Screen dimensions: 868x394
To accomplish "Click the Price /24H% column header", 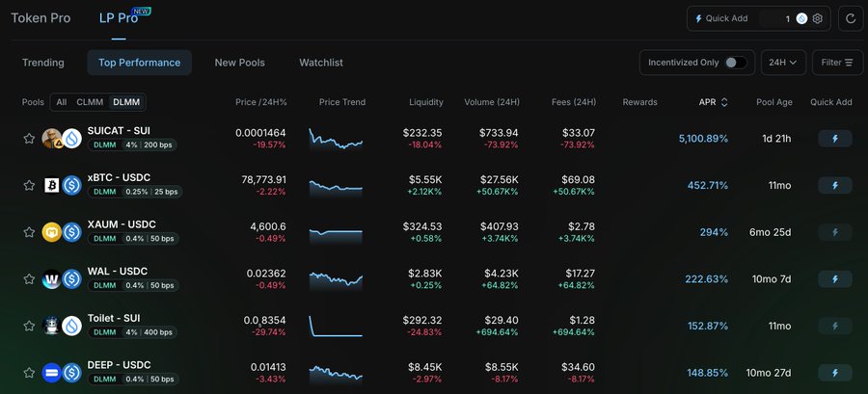I will coord(260,102).
